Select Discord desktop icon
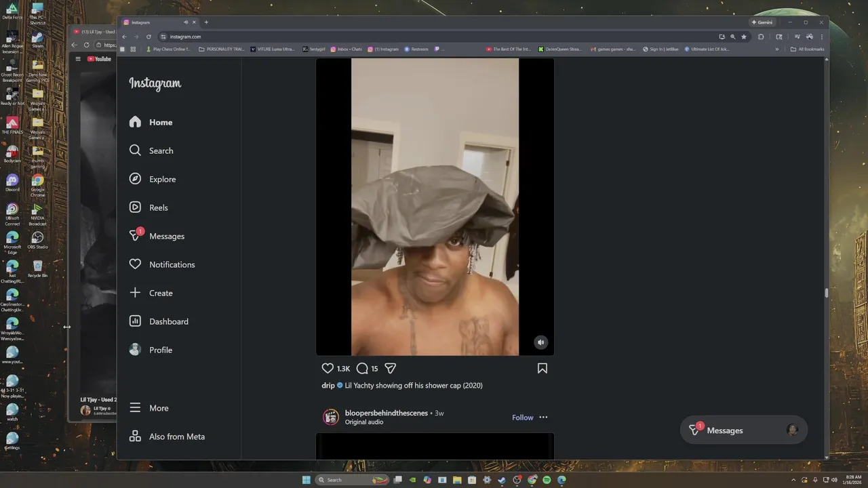Viewport: 868px width, 488px height. click(x=12, y=183)
